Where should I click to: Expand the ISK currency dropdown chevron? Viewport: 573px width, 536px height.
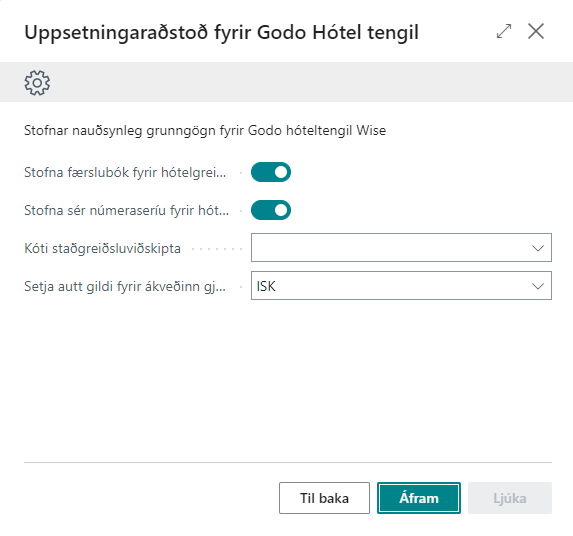pos(538,286)
